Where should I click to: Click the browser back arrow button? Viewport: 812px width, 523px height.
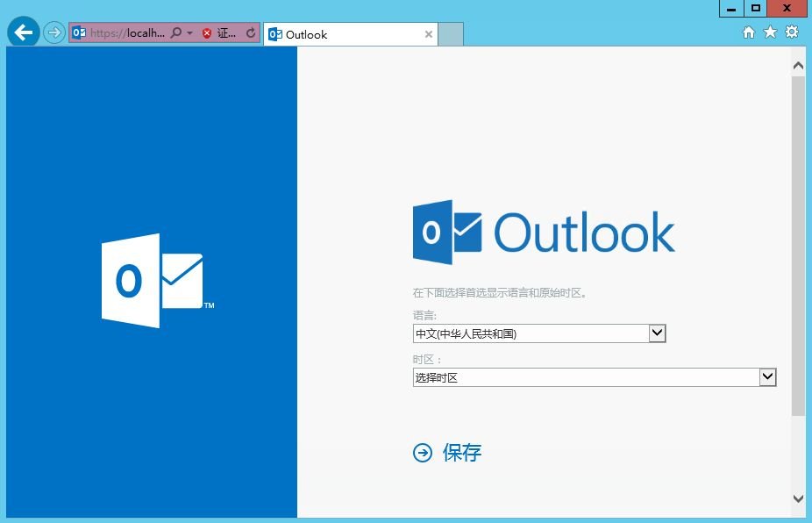23,33
